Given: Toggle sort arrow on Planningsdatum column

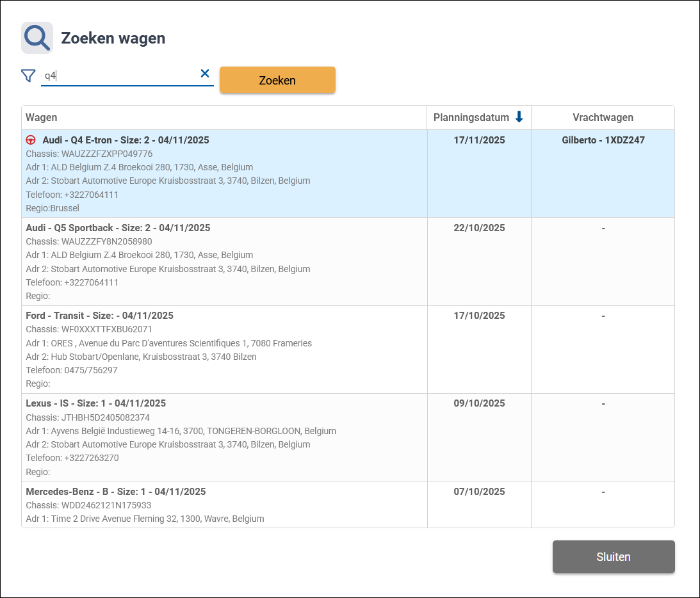Looking at the screenshot, I should tap(519, 117).
